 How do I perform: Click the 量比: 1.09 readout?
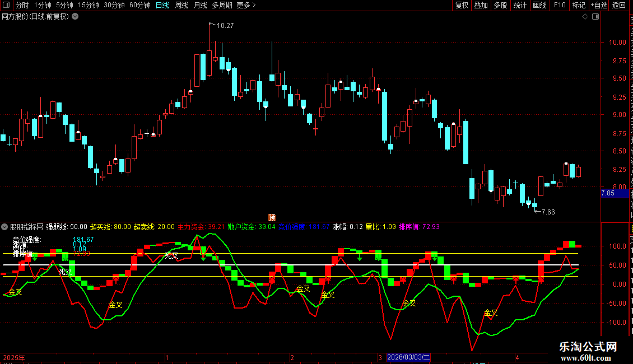381,227
